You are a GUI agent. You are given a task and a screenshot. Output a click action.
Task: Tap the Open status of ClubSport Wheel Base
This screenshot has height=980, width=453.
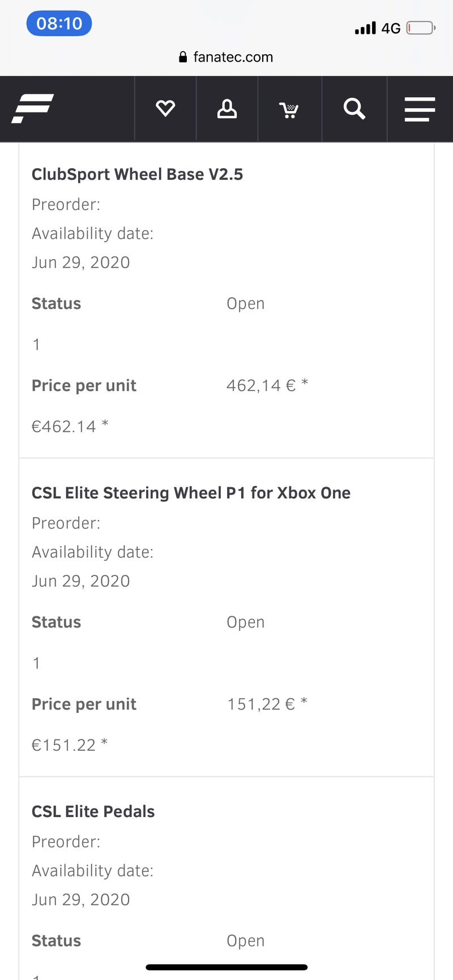pos(245,303)
